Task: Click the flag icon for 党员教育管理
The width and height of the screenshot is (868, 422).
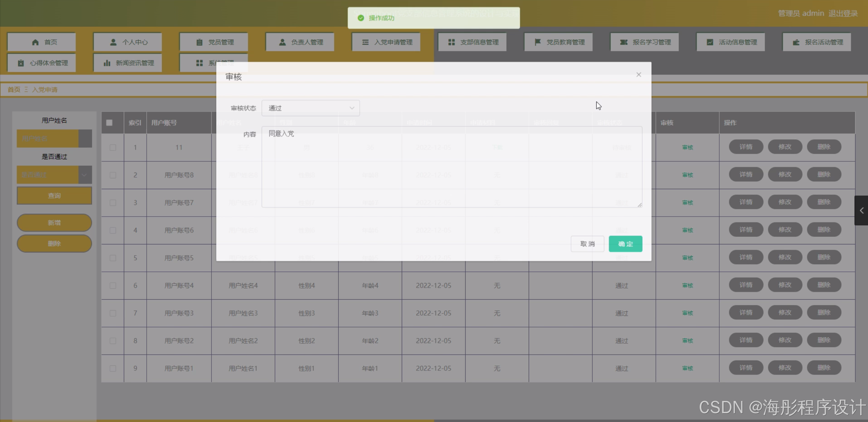Action: tap(537, 42)
